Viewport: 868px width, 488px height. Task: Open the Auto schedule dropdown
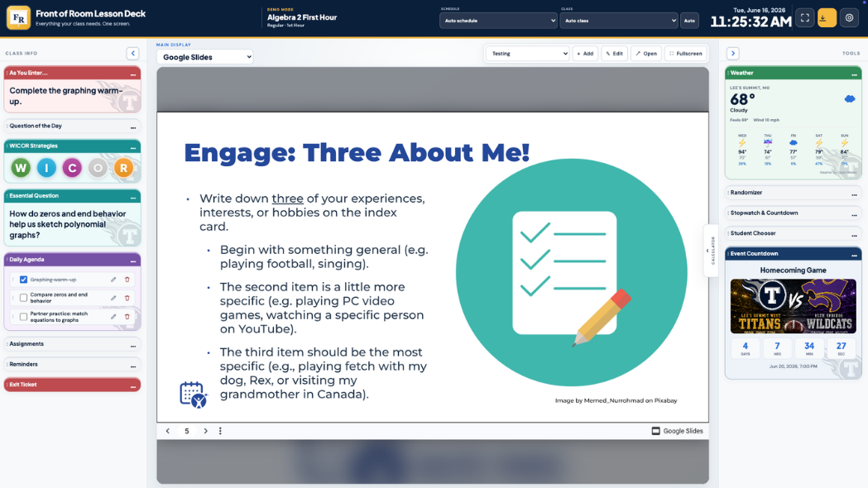[x=498, y=21]
